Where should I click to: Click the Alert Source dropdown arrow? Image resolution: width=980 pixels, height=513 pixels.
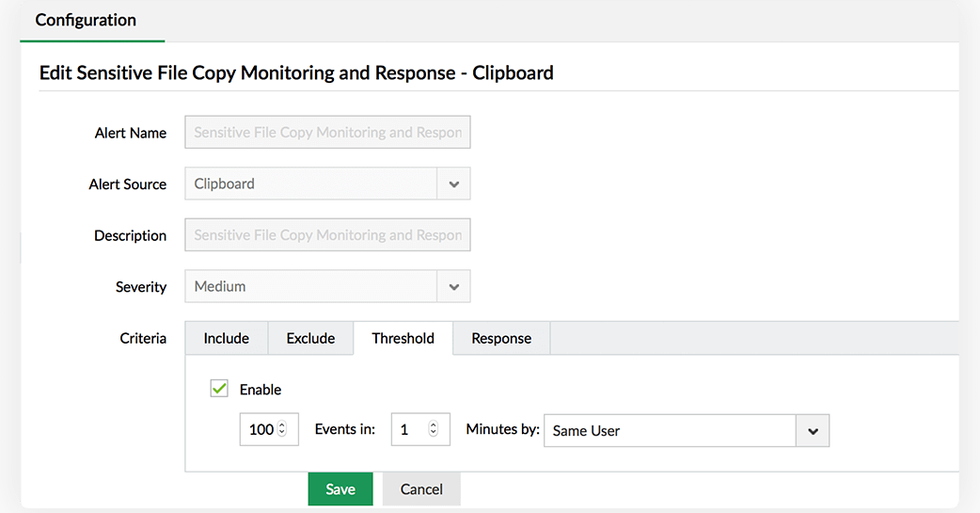click(453, 184)
